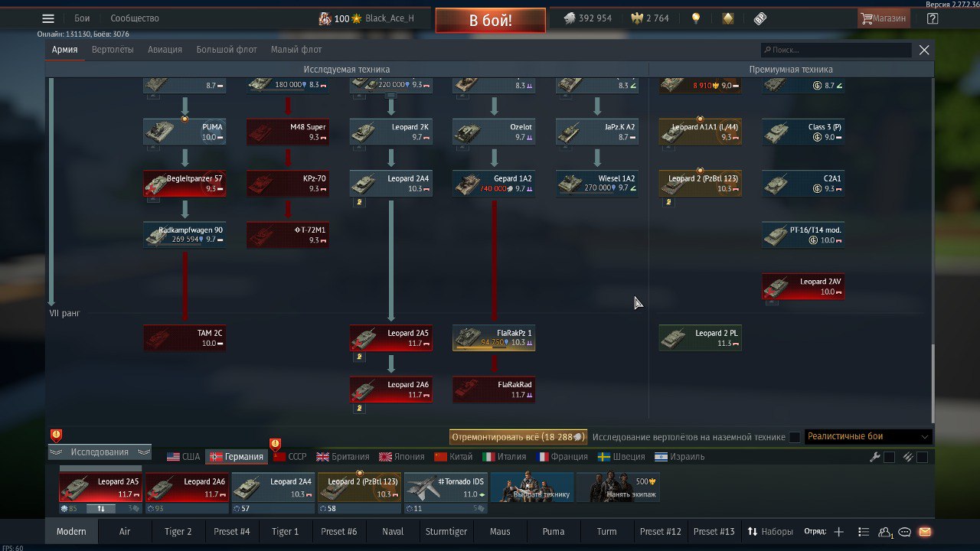Select FlaRakRad vehicle card
This screenshot has height=551, width=980.
pos(494,389)
